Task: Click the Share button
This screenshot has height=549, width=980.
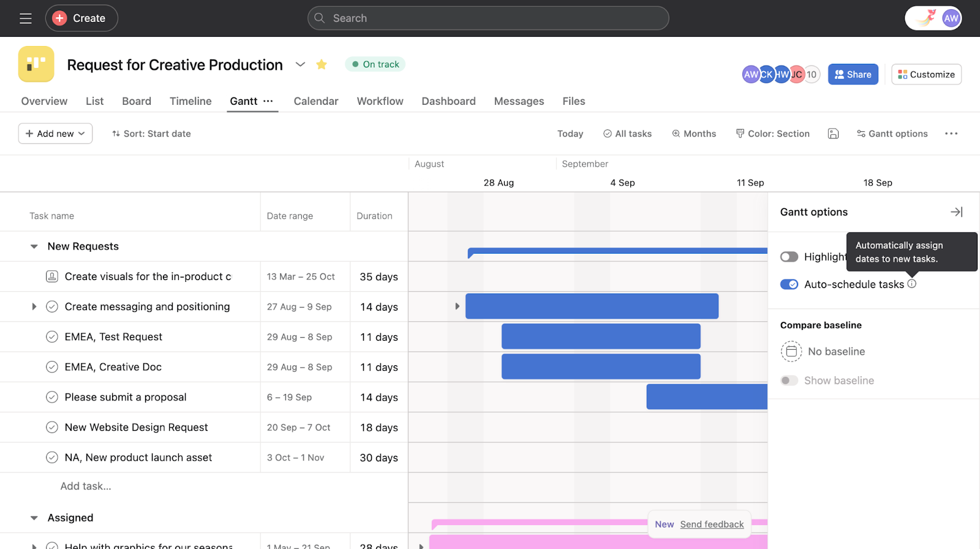Action: point(853,74)
